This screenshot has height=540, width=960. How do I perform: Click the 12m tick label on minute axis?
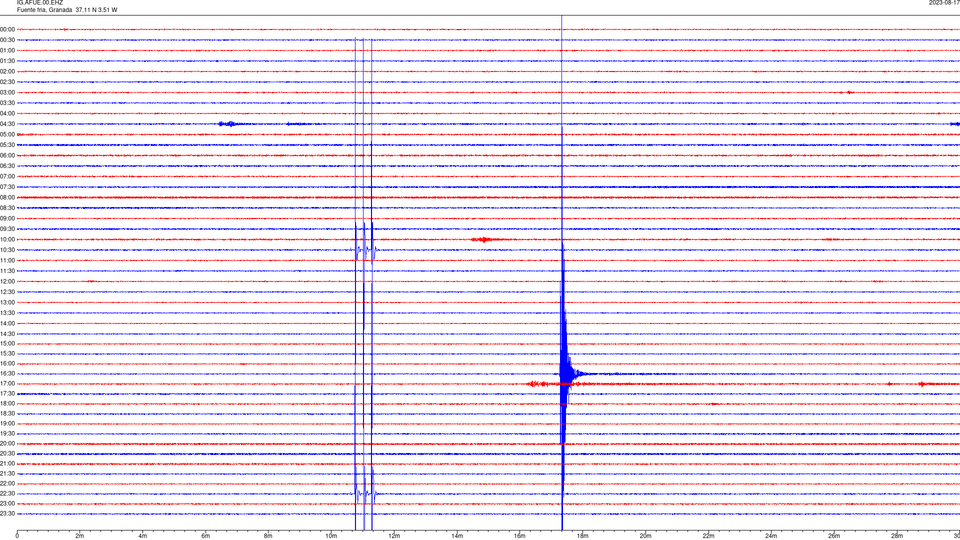(394, 536)
